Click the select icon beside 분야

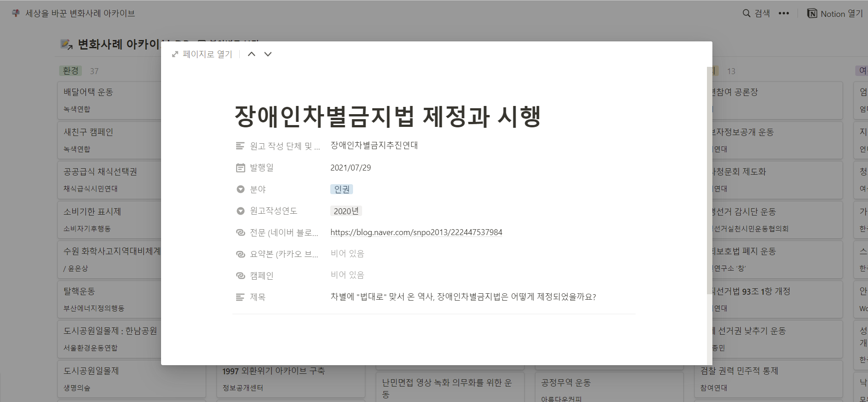(x=241, y=190)
